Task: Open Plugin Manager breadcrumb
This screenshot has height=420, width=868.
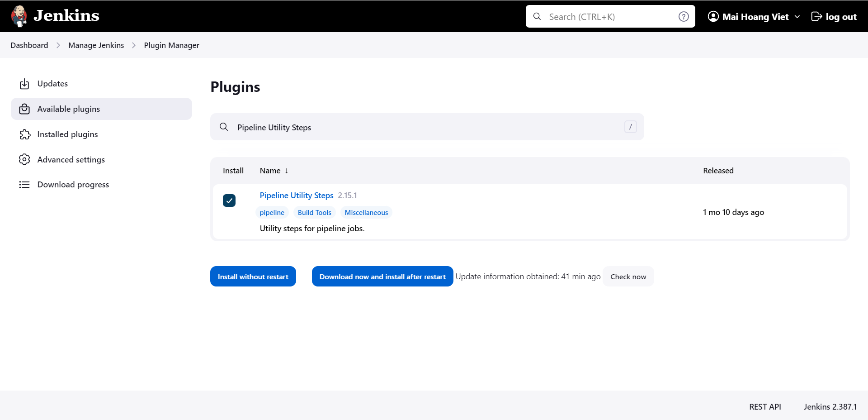Action: (171, 45)
